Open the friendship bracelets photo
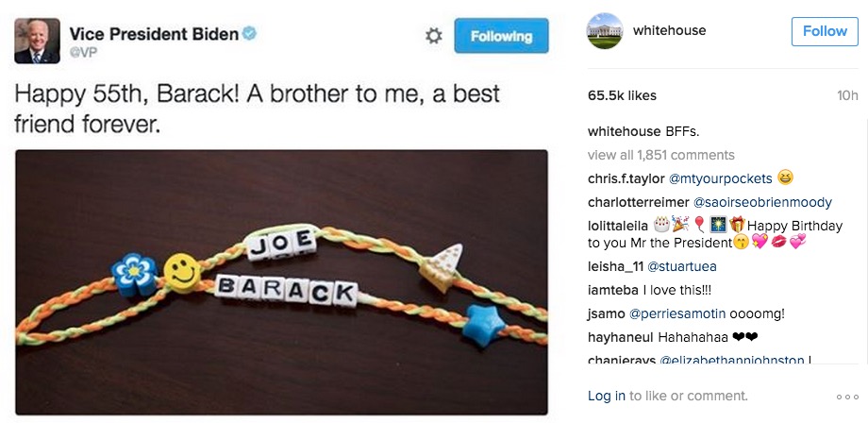This screenshot has width=868, height=423. pyautogui.click(x=281, y=281)
